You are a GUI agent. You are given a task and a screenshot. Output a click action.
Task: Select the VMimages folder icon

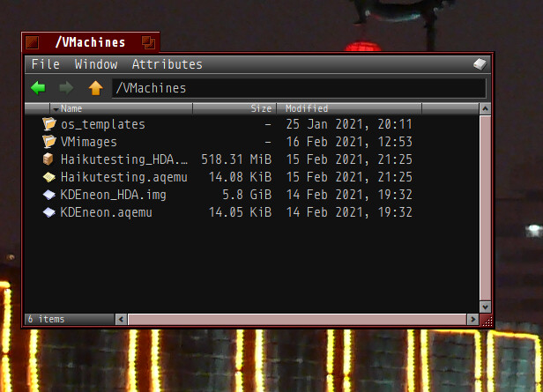click(48, 142)
